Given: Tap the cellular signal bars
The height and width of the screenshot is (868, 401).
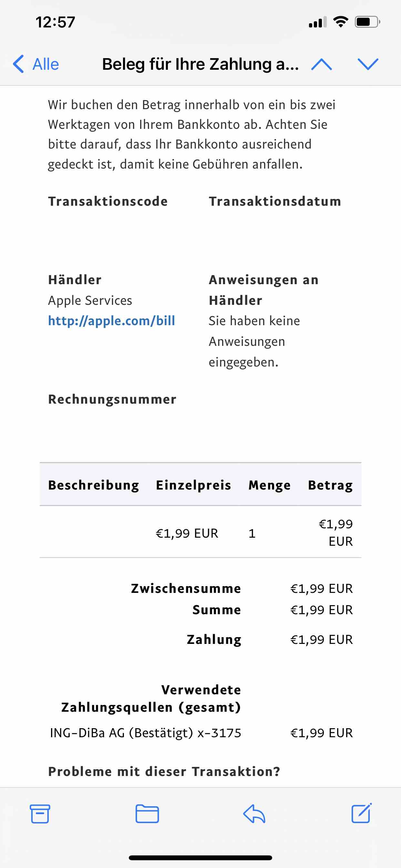Looking at the screenshot, I should point(317,22).
